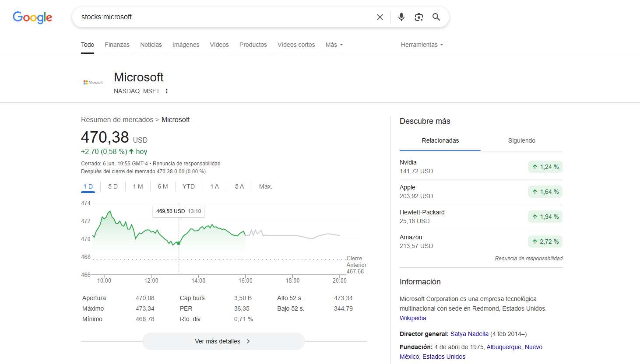Clear the search box with X icon

(x=380, y=17)
